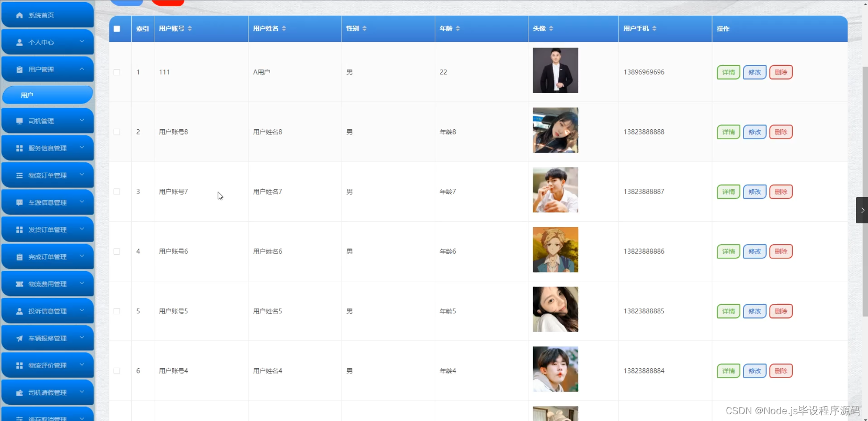This screenshot has height=421, width=868.
Task: Click 详情 for 用户账号6
Action: coord(728,252)
